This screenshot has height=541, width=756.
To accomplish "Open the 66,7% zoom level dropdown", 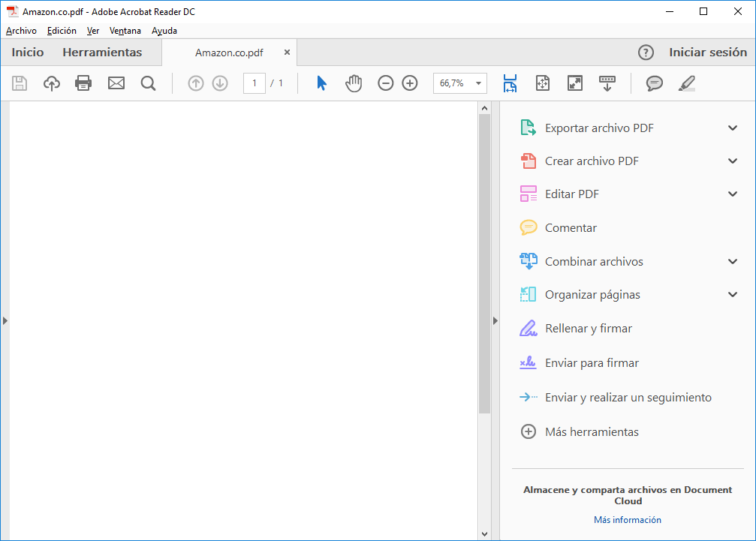I will pos(460,83).
